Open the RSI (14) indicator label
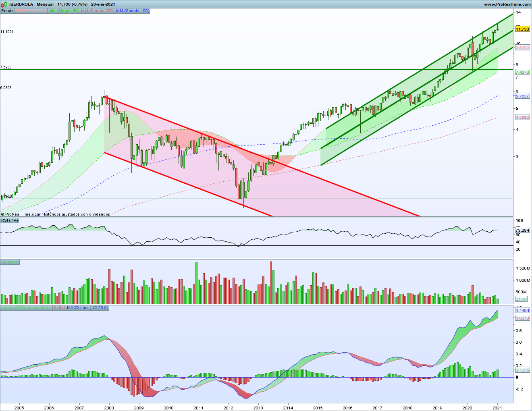The height and width of the screenshot is (411, 532). pyautogui.click(x=10, y=220)
